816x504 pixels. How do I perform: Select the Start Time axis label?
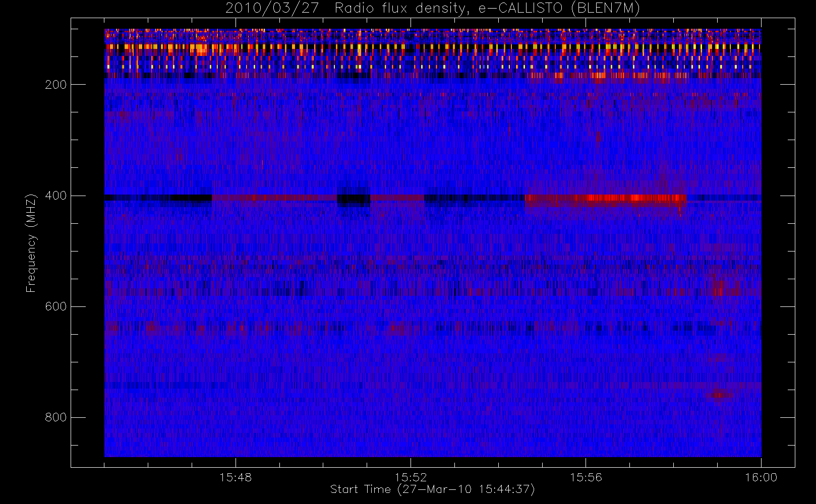click(x=433, y=489)
